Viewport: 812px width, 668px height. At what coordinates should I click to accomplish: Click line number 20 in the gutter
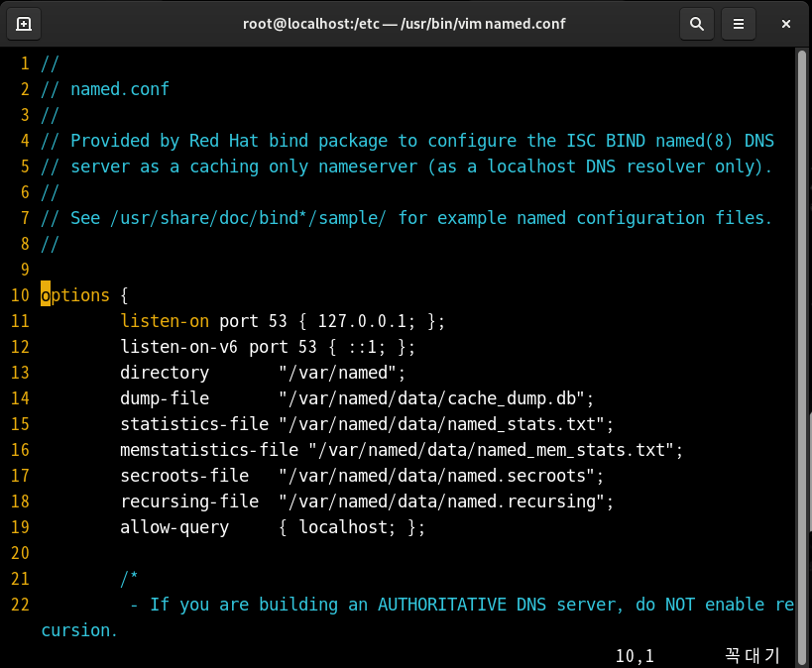point(20,553)
